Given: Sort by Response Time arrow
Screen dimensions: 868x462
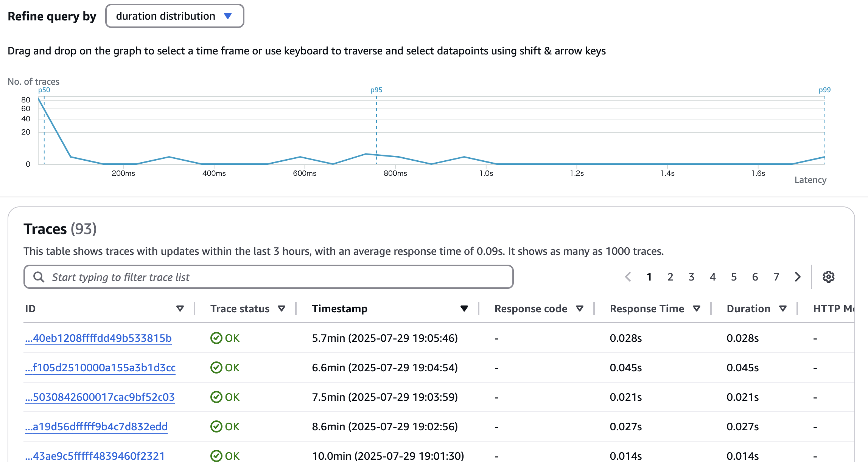Looking at the screenshot, I should [x=696, y=309].
